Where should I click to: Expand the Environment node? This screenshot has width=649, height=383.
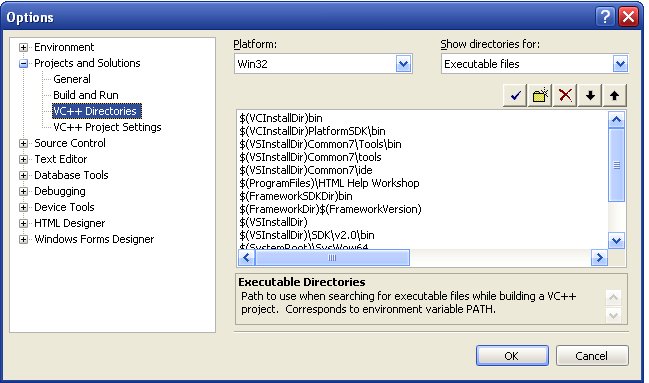click(x=24, y=48)
